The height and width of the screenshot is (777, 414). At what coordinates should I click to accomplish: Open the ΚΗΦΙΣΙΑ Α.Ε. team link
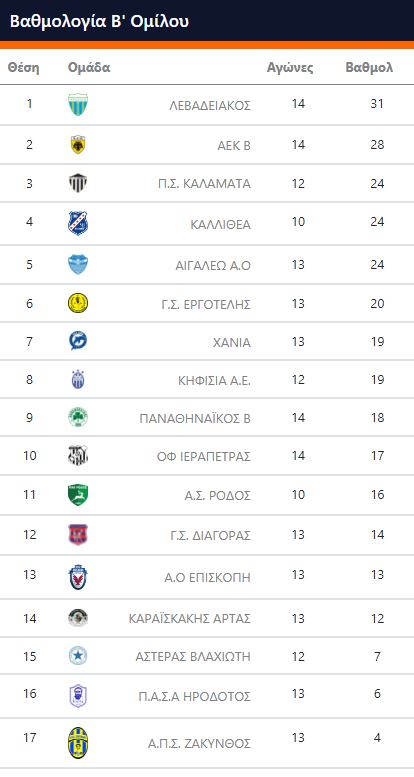pyautogui.click(x=215, y=381)
